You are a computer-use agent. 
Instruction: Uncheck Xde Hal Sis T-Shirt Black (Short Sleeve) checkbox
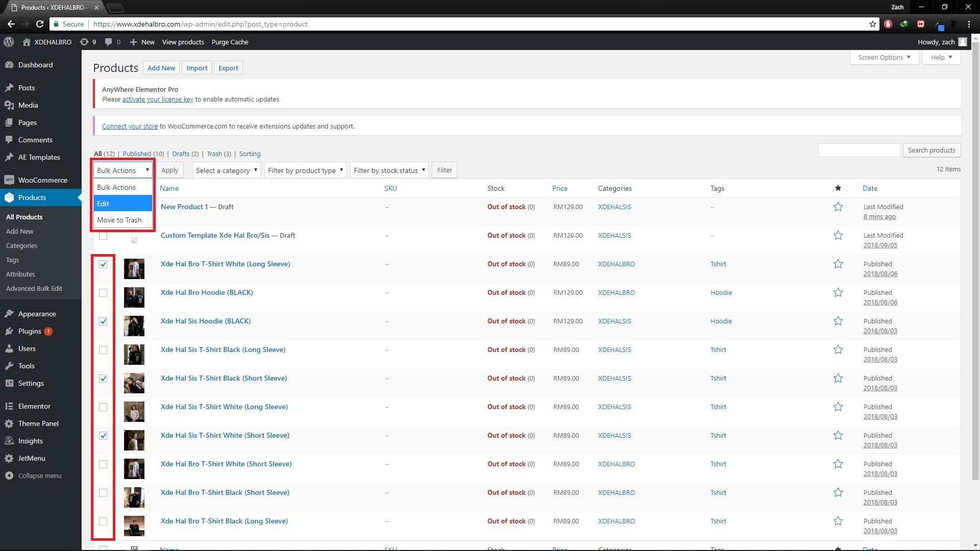(103, 379)
